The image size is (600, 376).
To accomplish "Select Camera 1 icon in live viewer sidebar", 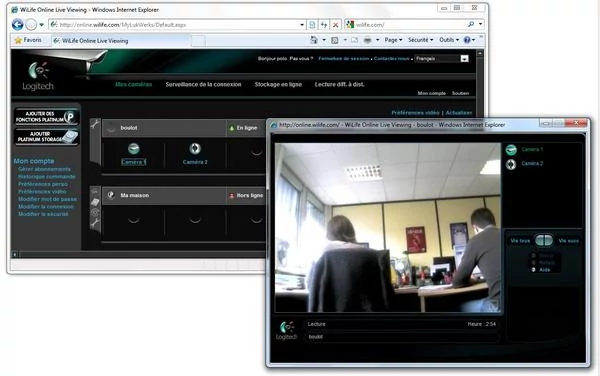I will pyautogui.click(x=511, y=150).
